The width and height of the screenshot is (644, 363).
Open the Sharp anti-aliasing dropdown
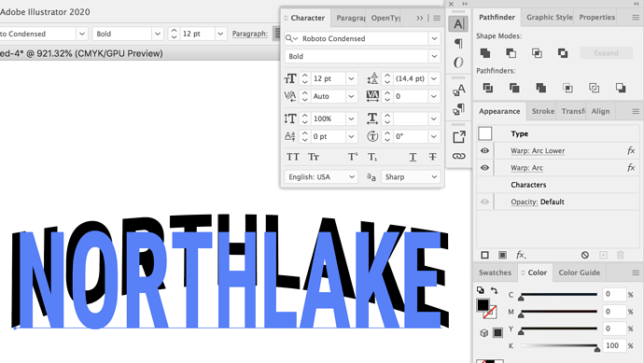click(x=411, y=177)
